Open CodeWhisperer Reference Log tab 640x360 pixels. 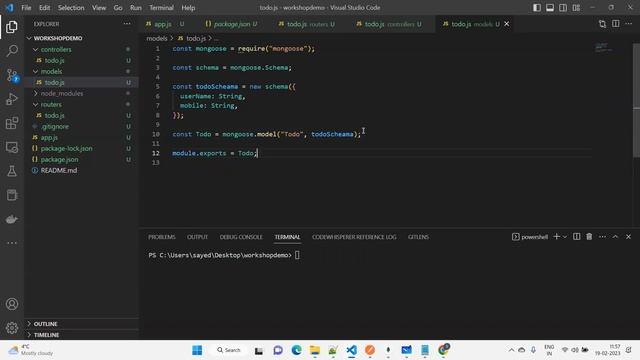coord(354,237)
